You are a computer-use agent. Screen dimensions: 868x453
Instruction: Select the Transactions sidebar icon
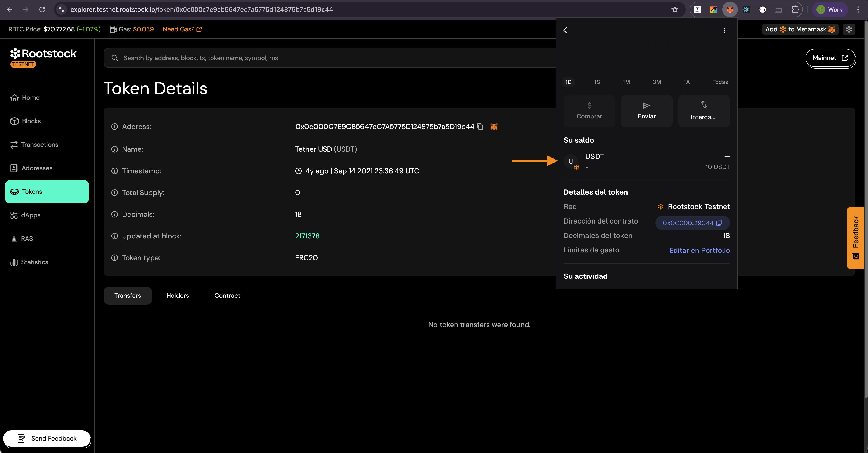click(x=14, y=144)
